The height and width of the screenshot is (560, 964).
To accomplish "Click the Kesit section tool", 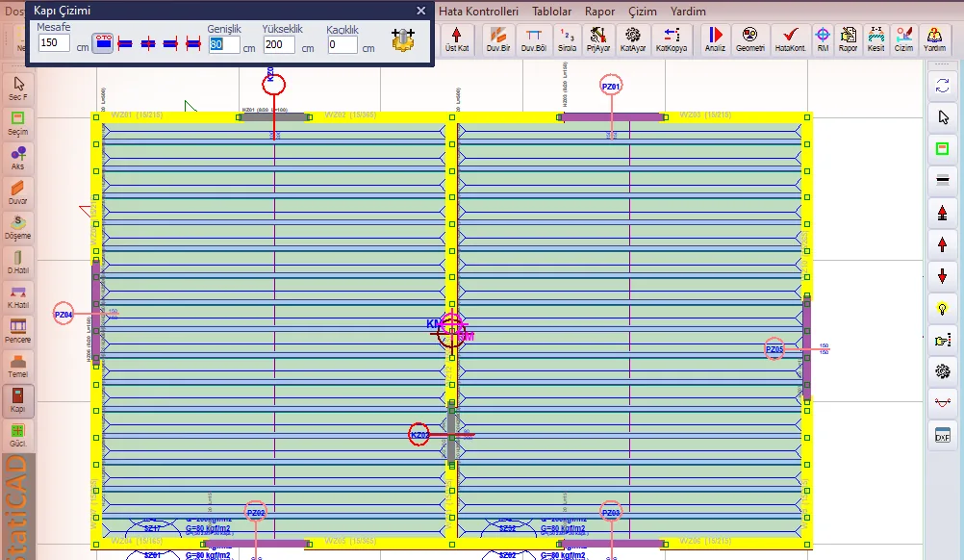I will point(876,39).
